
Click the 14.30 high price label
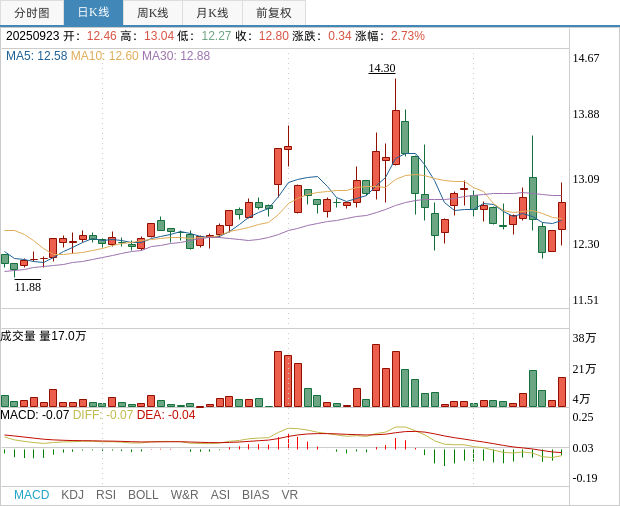(382, 68)
